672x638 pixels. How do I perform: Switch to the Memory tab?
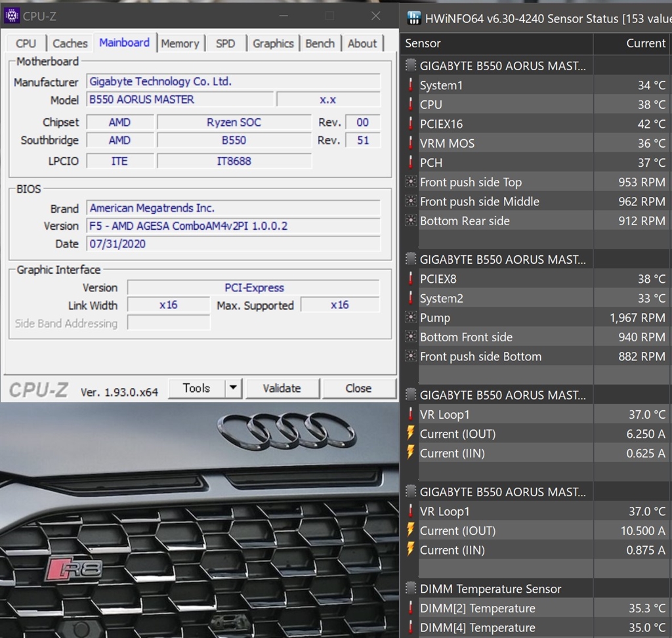(x=179, y=43)
